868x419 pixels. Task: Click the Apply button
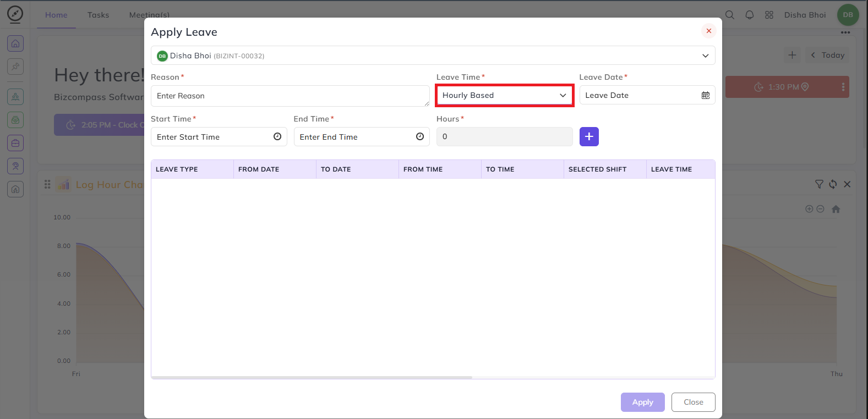643,402
